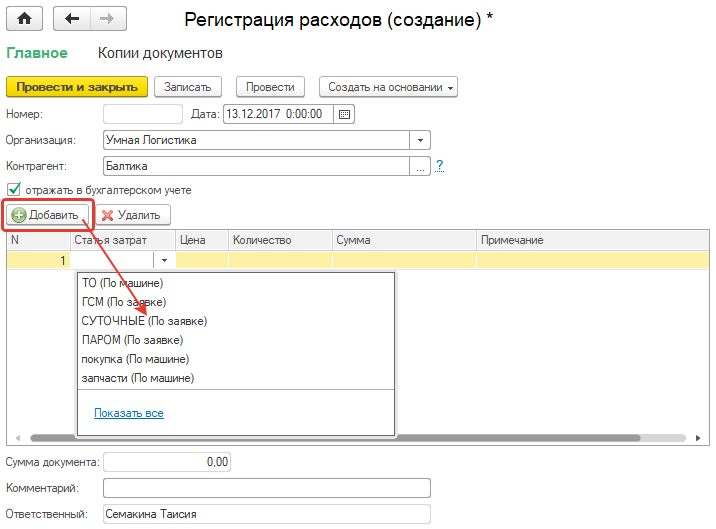Click the right scroll arrow of table
This screenshot has height=529, width=716.
click(x=698, y=438)
